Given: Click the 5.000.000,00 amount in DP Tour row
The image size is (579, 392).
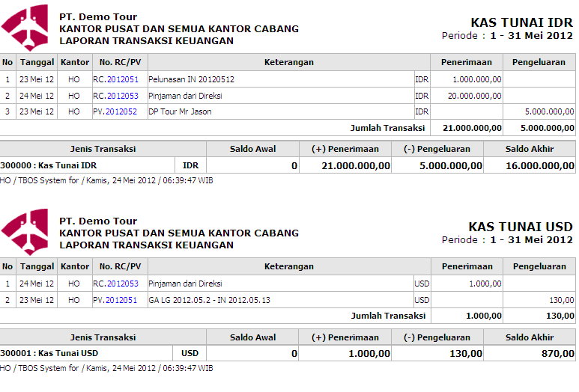Looking at the screenshot, I should tap(550, 111).
